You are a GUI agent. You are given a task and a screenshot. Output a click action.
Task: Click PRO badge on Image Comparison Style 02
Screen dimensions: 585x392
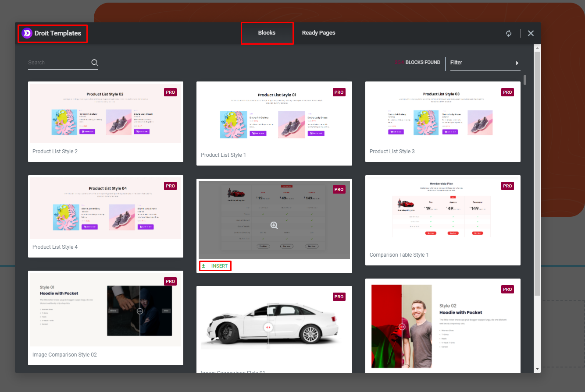171,281
